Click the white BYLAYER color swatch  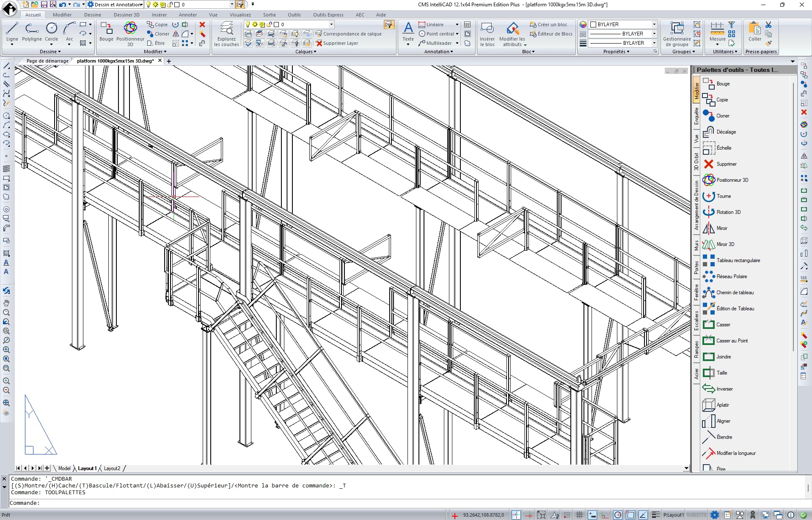[593, 25]
